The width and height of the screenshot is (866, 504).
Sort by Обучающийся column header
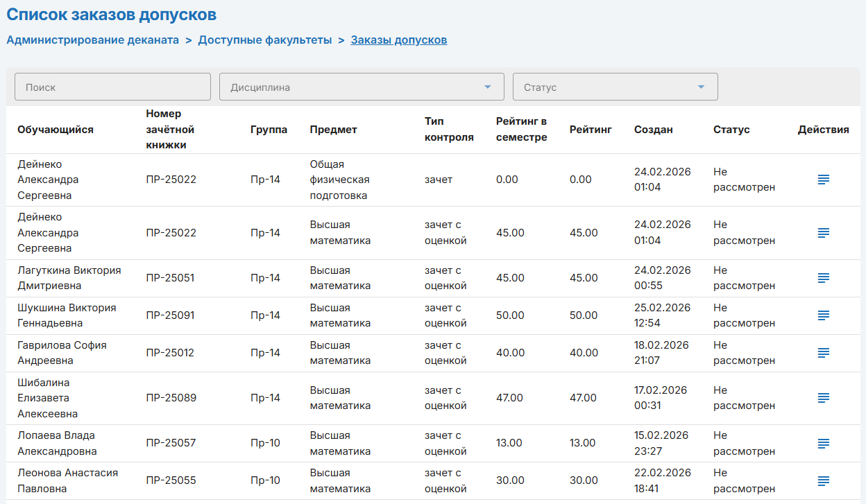pos(56,130)
